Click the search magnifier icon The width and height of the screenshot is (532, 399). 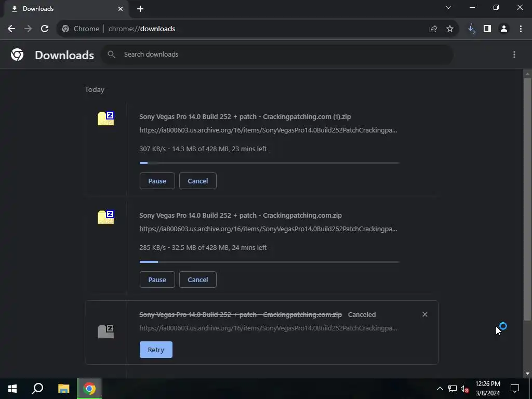[x=111, y=54]
